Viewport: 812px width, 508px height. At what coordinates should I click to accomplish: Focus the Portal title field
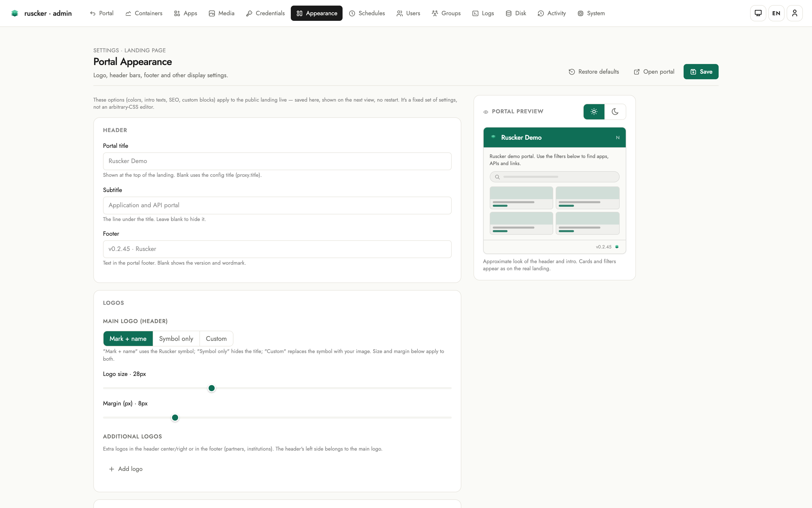277,161
